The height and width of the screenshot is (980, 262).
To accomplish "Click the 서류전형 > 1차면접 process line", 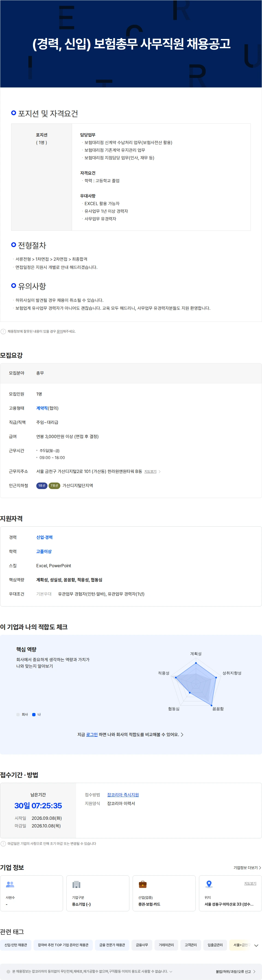I will (51, 259).
